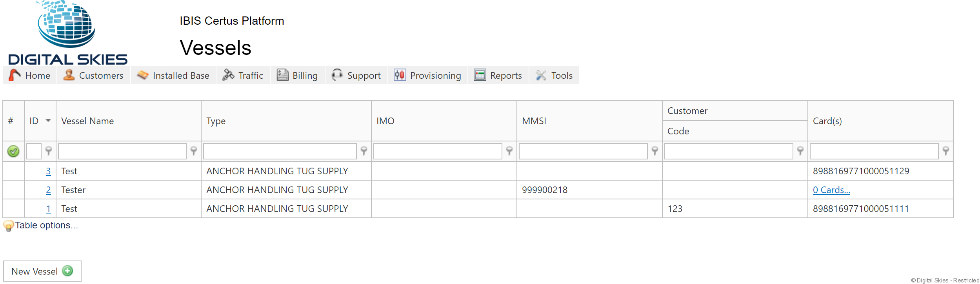Expand Table options
The image size is (980, 284).
46,225
